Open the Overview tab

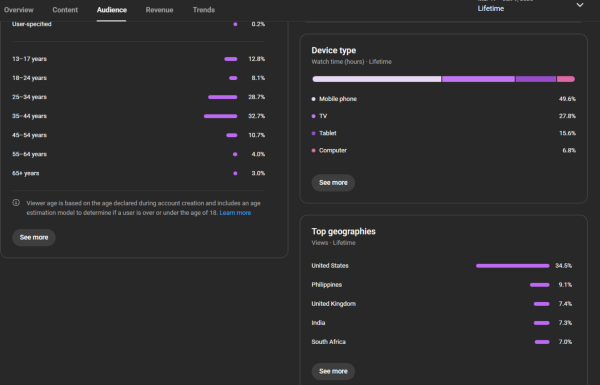coord(18,10)
